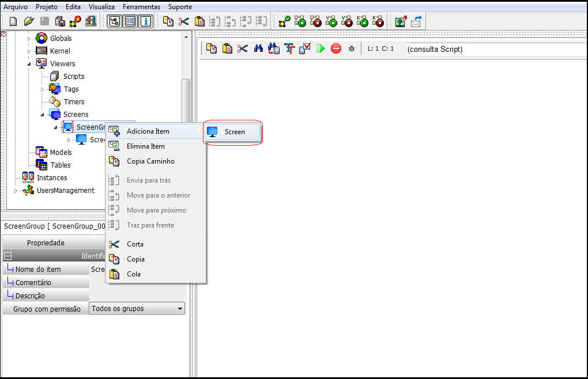Image resolution: width=588 pixels, height=379 pixels.
Task: Toggle the properties list panel button
Action: [130, 21]
